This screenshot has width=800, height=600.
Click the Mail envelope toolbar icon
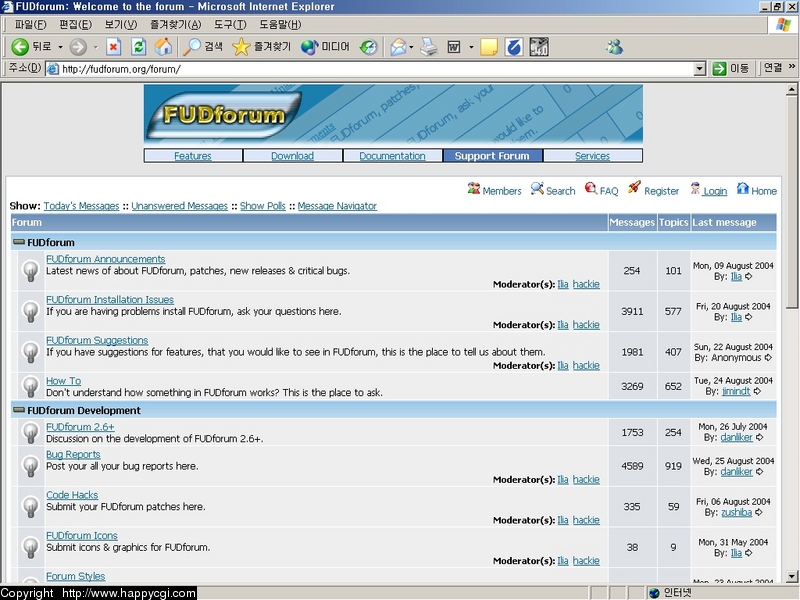point(398,47)
